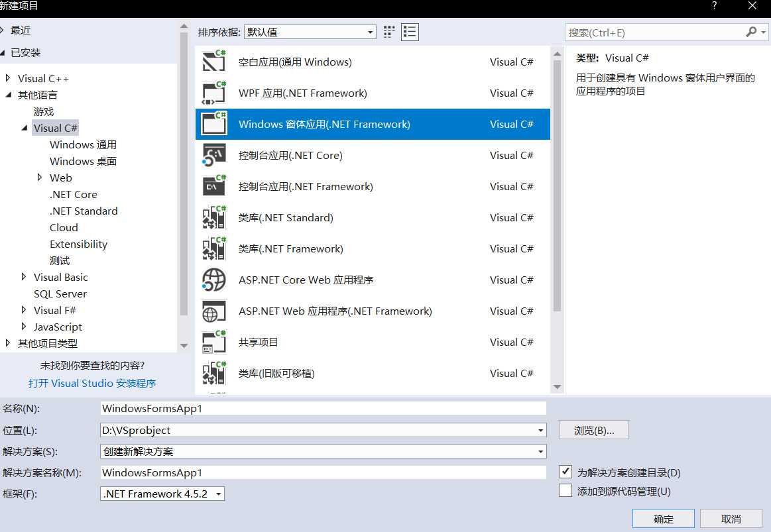
Task: Open the 位置 path dropdown
Action: (540, 431)
